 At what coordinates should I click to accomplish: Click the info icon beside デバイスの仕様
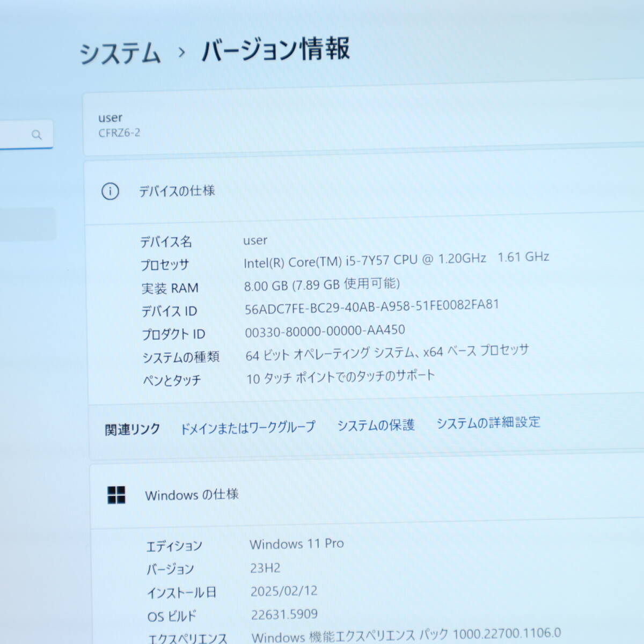[x=110, y=191]
